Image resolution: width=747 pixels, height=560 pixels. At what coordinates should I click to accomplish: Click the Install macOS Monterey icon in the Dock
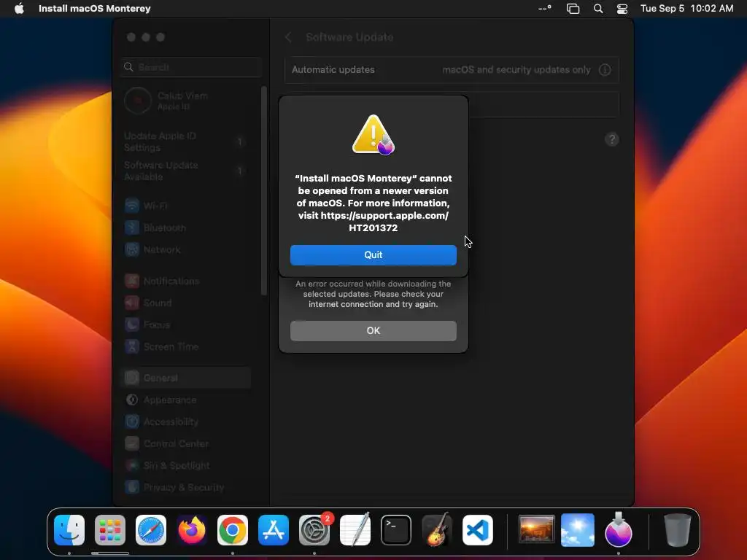tap(619, 529)
